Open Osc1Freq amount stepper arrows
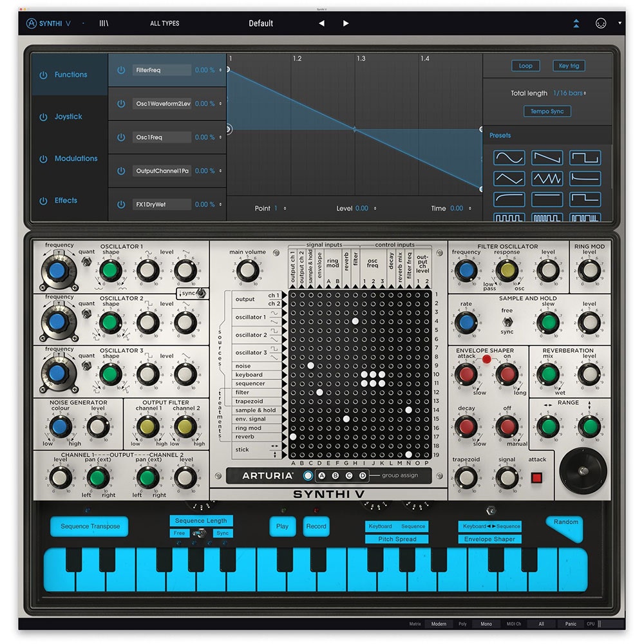Viewport: 644px width, 644px height. [220, 137]
